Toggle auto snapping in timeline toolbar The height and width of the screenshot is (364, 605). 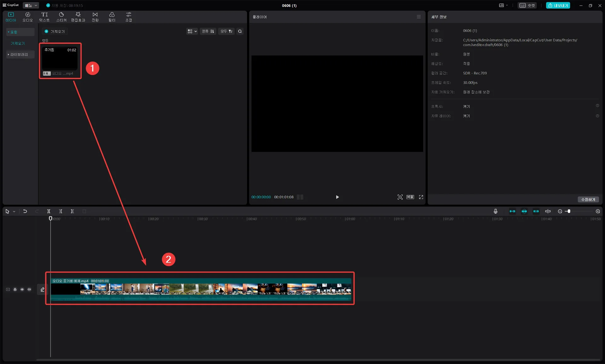pyautogui.click(x=524, y=211)
